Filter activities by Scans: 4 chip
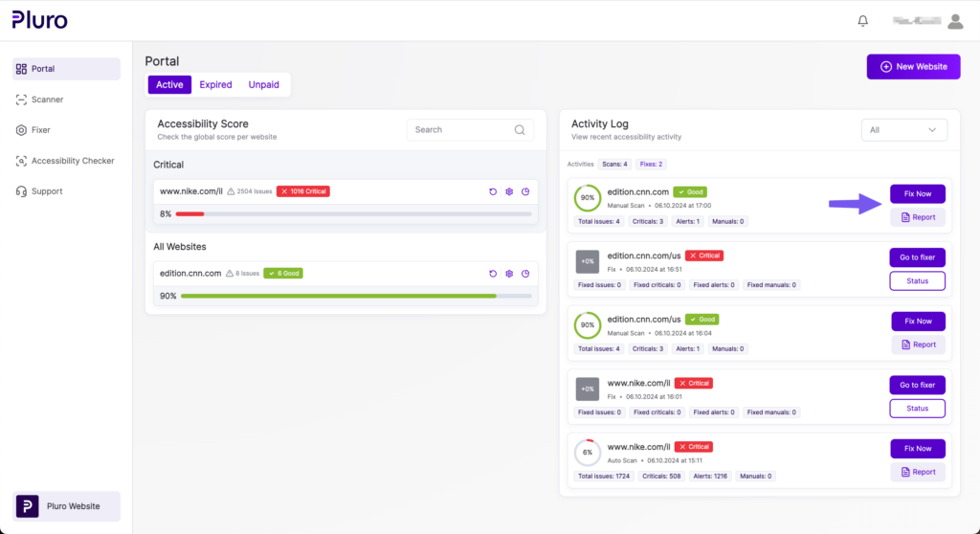980x534 pixels. click(x=614, y=165)
